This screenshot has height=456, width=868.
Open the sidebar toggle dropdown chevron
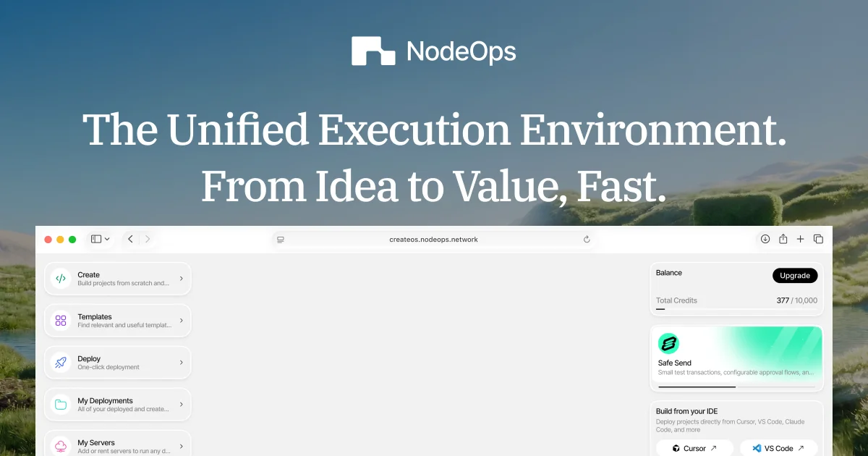[x=107, y=239]
